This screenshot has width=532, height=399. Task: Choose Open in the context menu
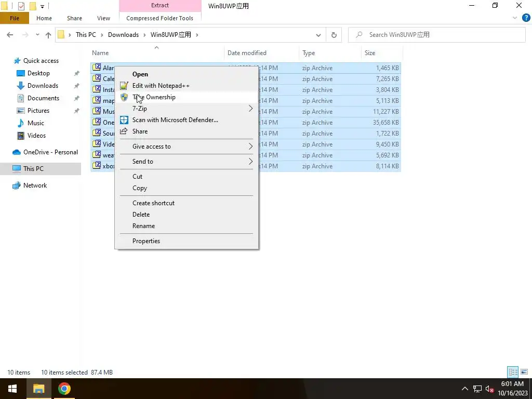click(140, 74)
